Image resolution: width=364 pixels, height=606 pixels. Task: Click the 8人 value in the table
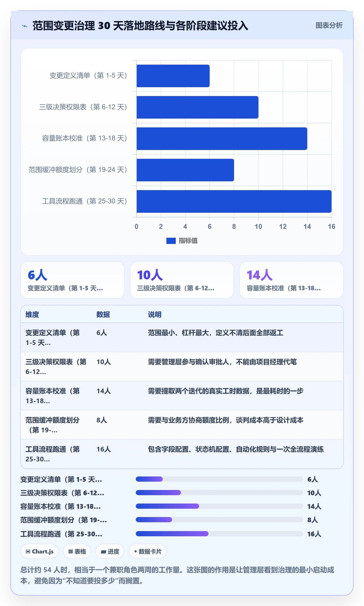pyautogui.click(x=102, y=420)
